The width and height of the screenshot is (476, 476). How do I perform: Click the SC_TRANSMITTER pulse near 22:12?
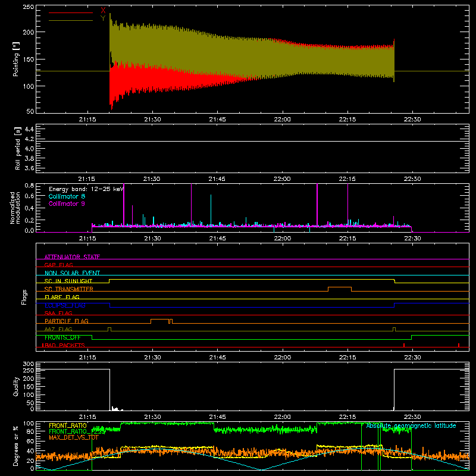coord(340,289)
